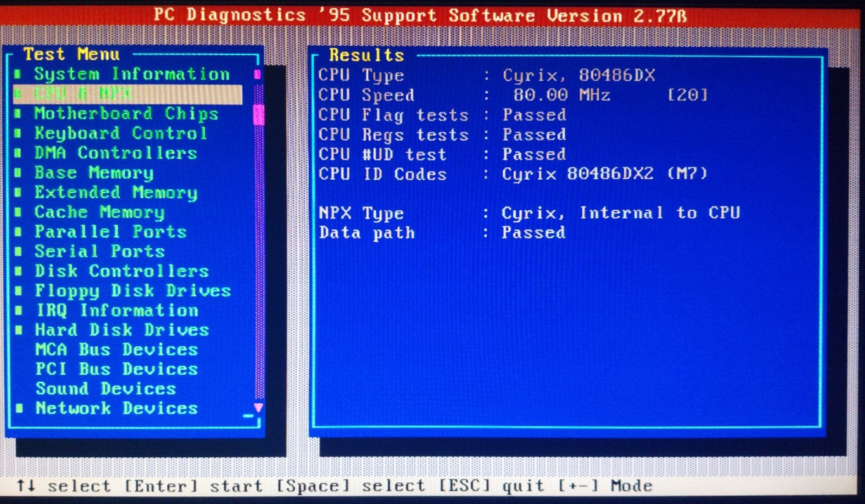
Task: Click the "80.00 MHz" CPU Speed value
Action: [562, 96]
